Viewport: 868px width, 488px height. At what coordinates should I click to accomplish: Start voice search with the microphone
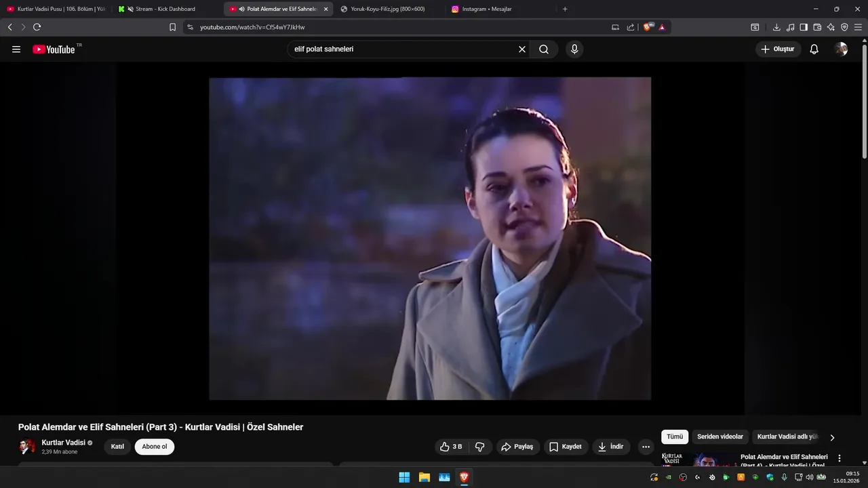(x=574, y=49)
